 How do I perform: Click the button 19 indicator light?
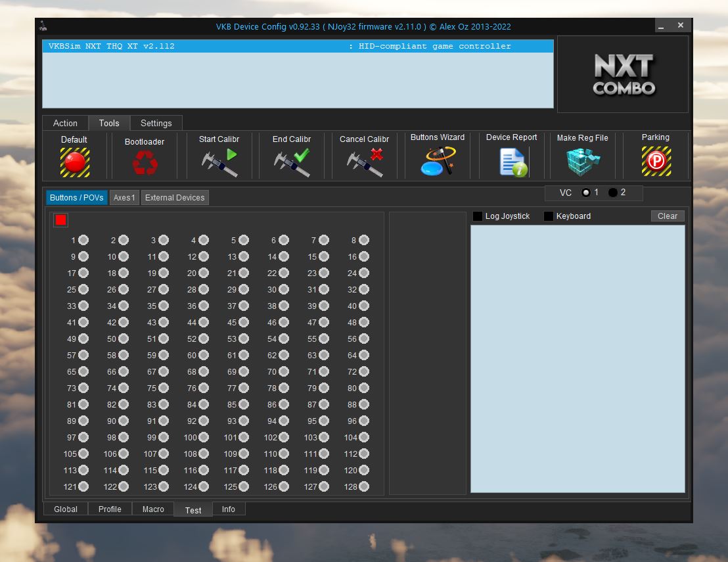[x=164, y=273]
